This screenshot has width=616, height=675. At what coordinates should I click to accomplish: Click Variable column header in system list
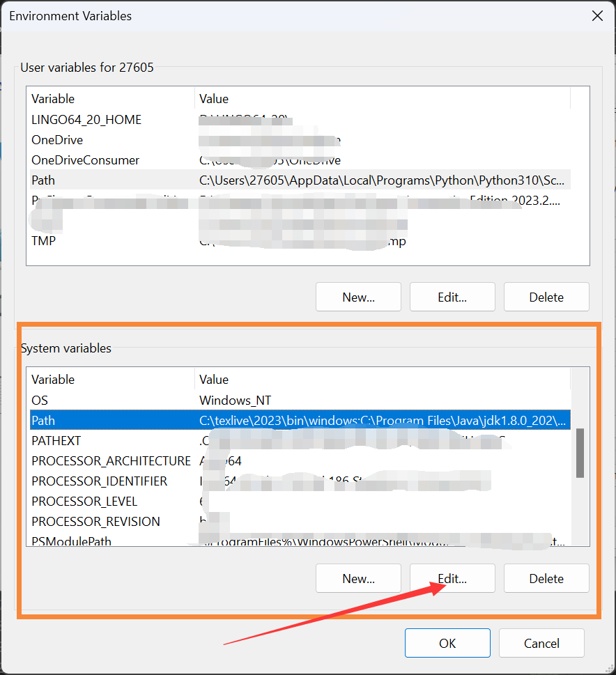pos(111,379)
